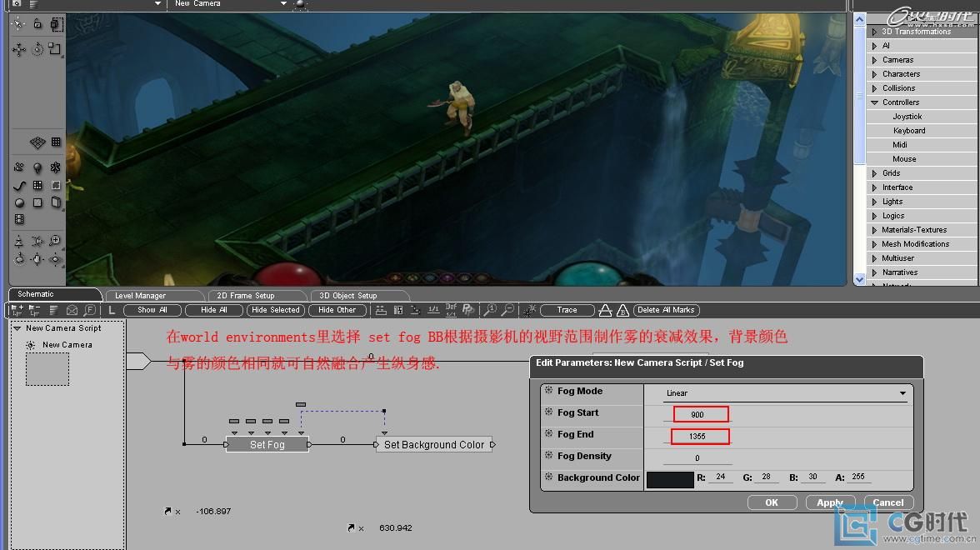Viewport: 980px width, 550px height.
Task: Click the New Camera script thumbnail box
Action: 47,368
